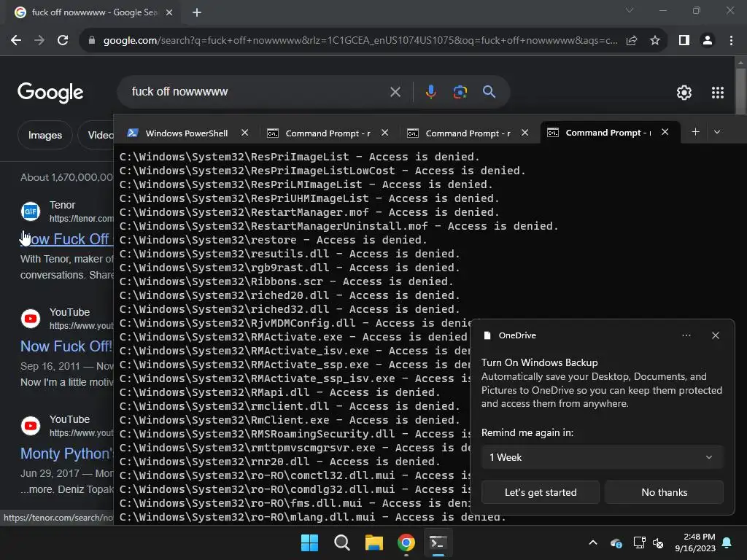This screenshot has width=747, height=560.
Task: Close the active Command Prompt tab
Action: point(665,132)
